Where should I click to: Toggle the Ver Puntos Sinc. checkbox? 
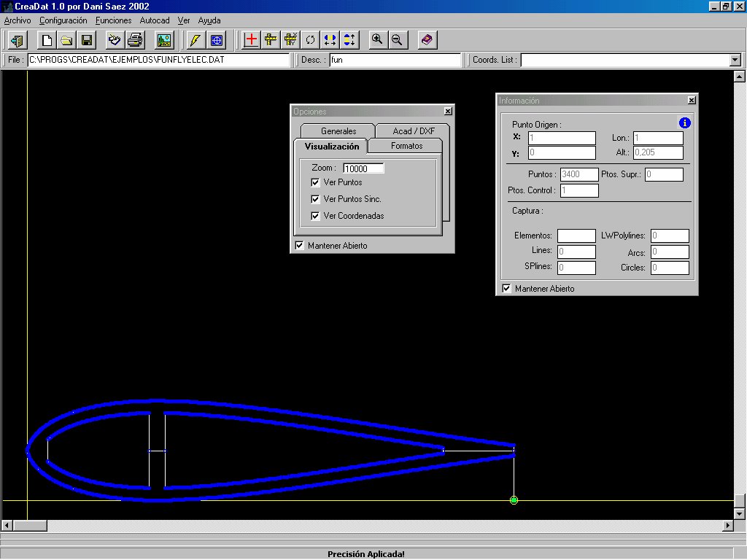click(x=315, y=199)
